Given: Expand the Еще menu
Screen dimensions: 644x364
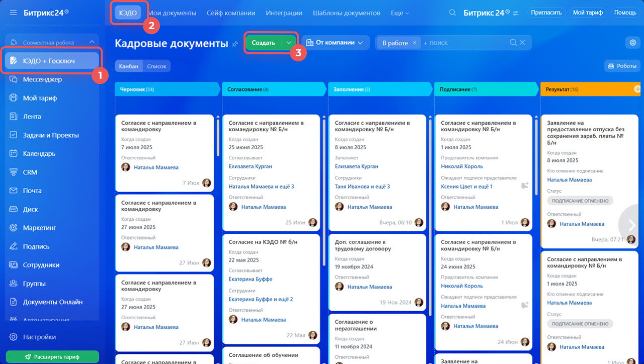Looking at the screenshot, I should (400, 13).
